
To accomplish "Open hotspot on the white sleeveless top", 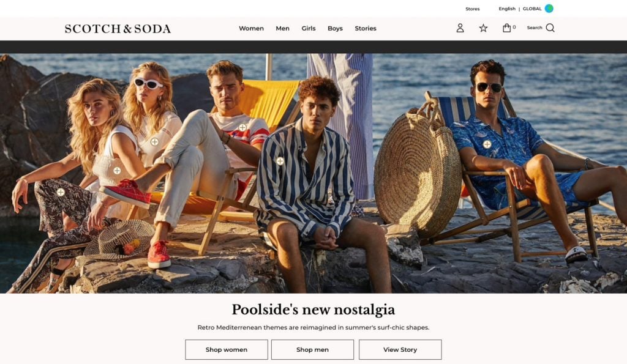I will coord(117,171).
